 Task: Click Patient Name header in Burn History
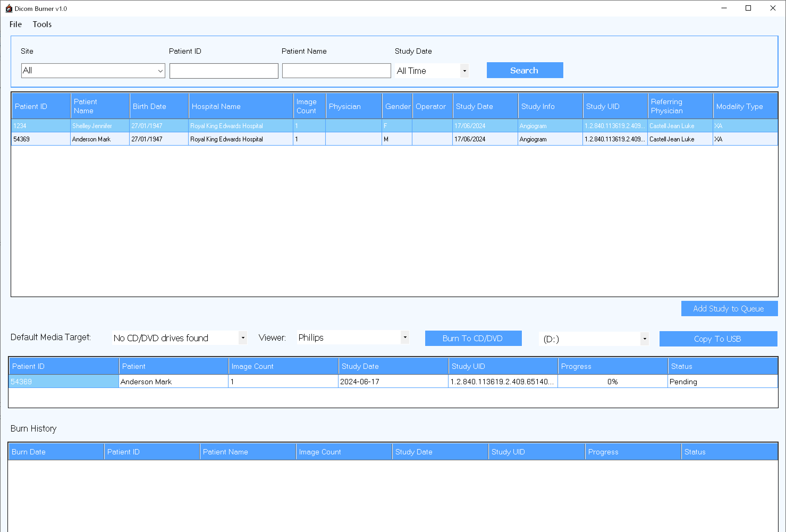tap(248, 452)
